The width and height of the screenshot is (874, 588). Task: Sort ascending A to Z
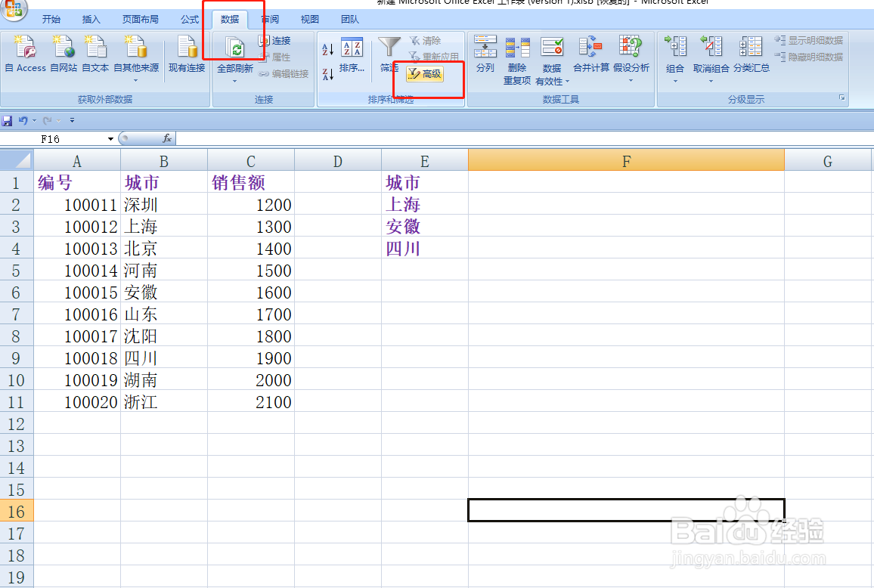click(328, 49)
